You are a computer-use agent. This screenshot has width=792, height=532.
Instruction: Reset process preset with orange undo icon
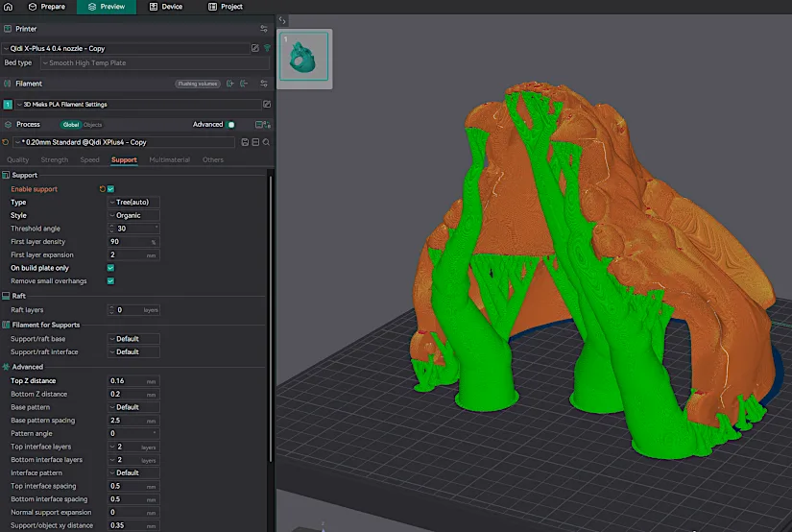tap(6, 142)
